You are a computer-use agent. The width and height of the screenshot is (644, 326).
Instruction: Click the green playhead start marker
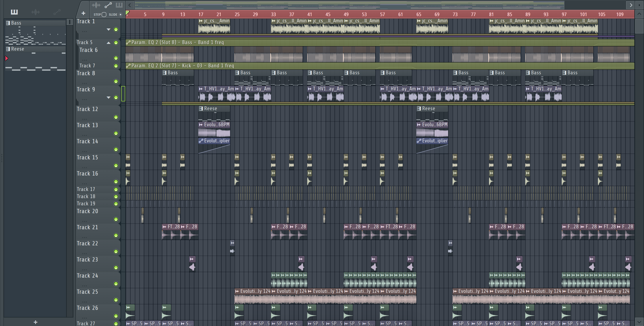coord(127,13)
